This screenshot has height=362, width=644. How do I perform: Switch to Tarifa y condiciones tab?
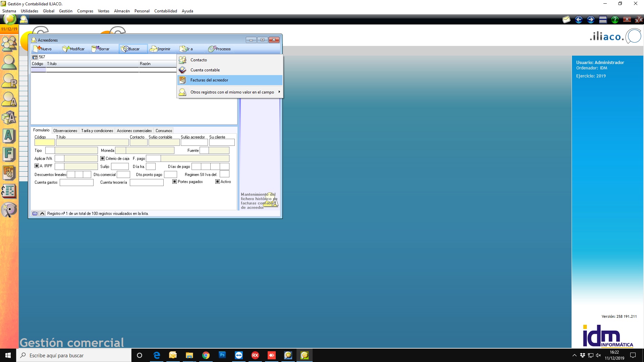tap(97, 131)
